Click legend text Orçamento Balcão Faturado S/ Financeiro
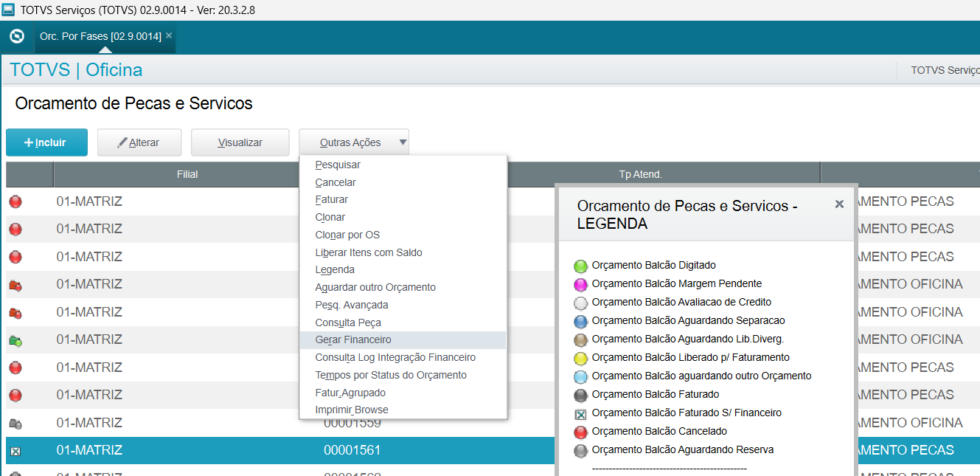Screen dimensions: 980x476 coord(687,413)
